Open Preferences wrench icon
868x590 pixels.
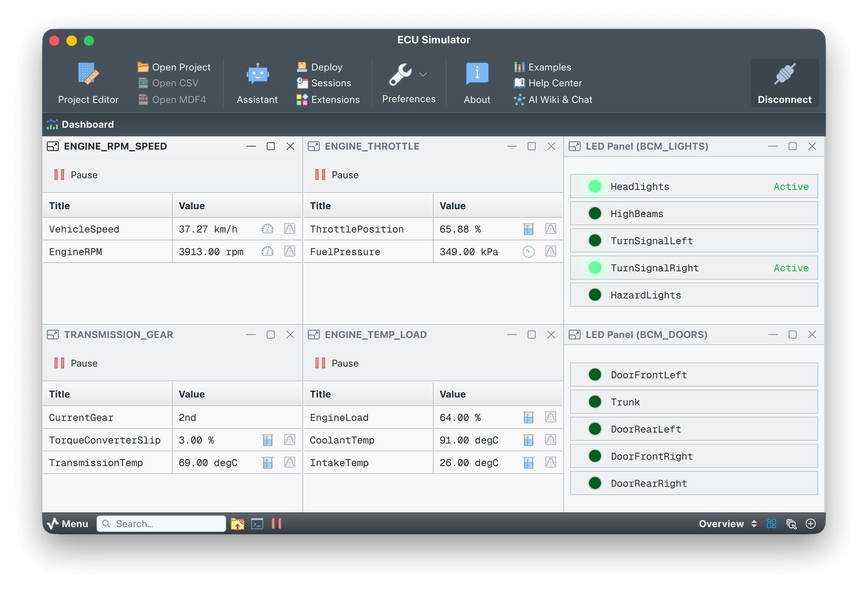click(401, 74)
